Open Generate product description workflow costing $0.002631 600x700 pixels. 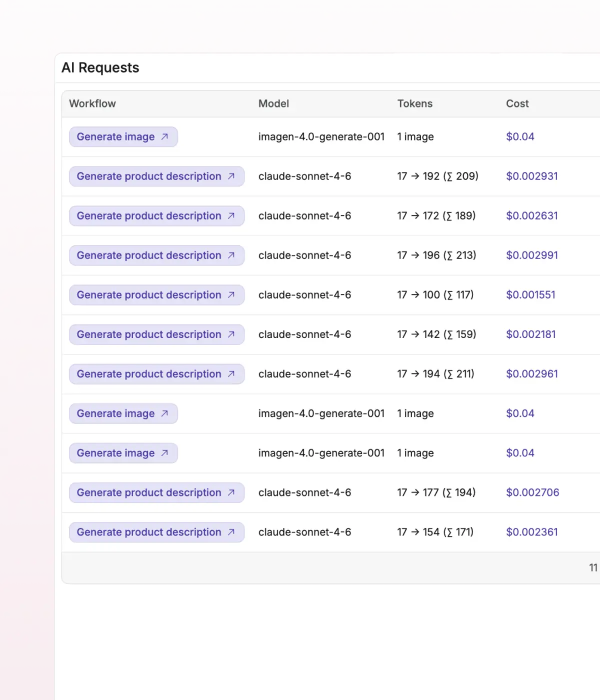[x=156, y=216]
